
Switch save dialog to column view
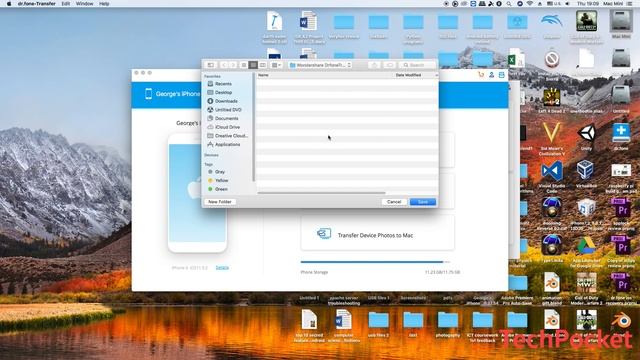262,65
